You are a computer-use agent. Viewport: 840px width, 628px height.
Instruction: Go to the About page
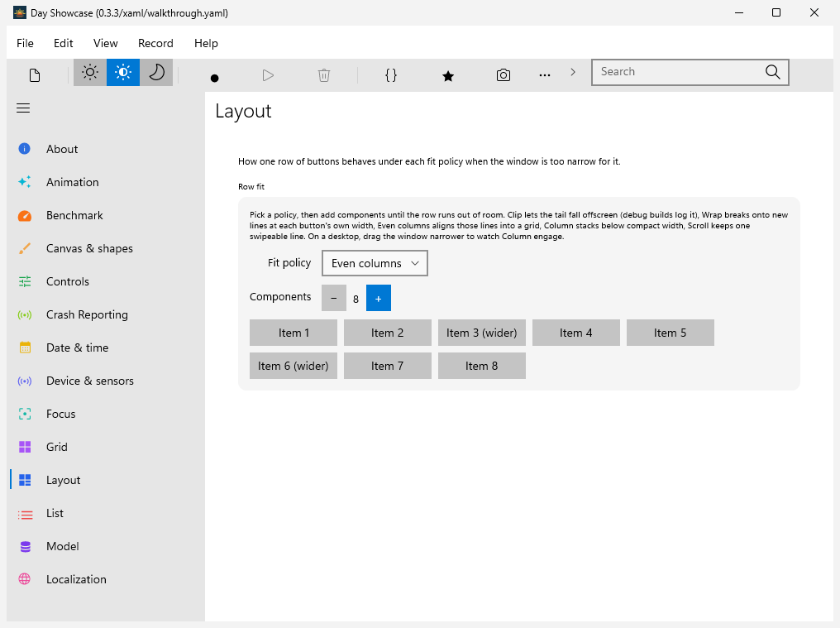click(x=106, y=149)
